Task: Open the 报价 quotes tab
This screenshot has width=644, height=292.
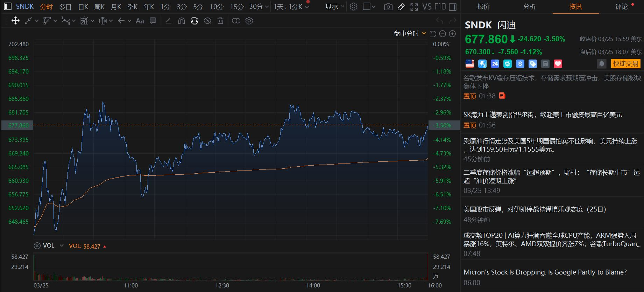Action: (483, 7)
